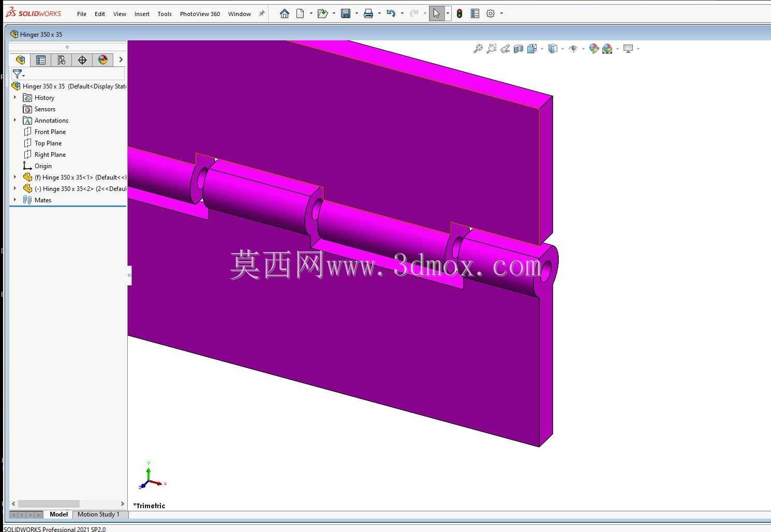Open the Insert menu
771x532 pixels.
point(142,14)
